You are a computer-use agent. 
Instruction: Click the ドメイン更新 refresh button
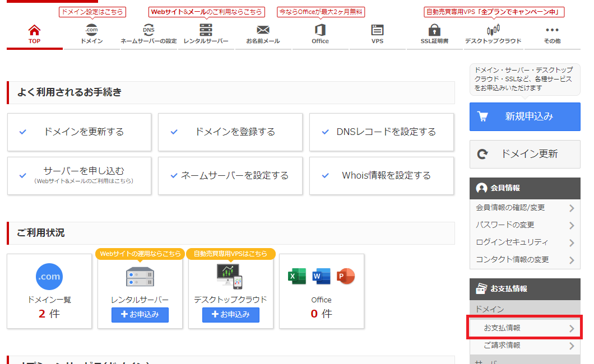pos(525,154)
